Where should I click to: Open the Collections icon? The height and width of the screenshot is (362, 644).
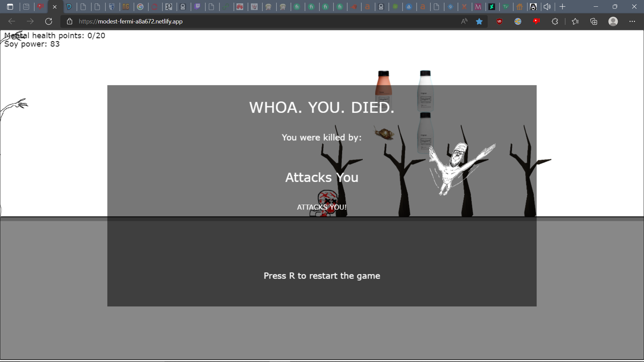click(x=594, y=21)
